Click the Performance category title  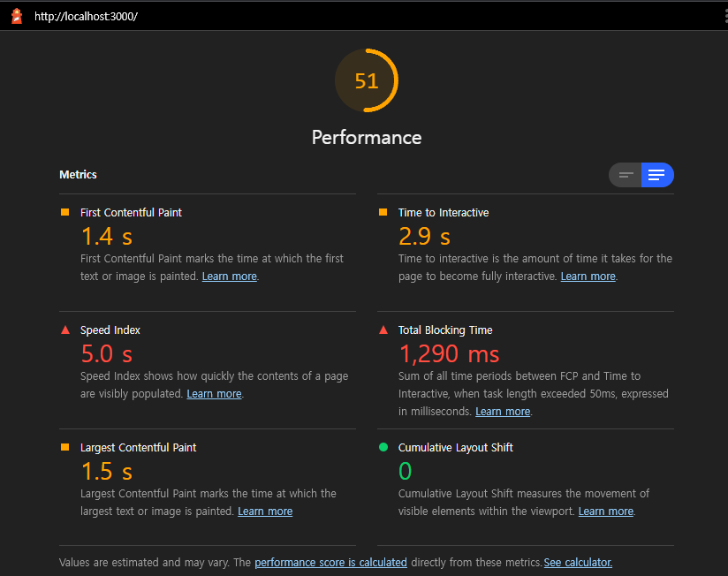point(367,138)
